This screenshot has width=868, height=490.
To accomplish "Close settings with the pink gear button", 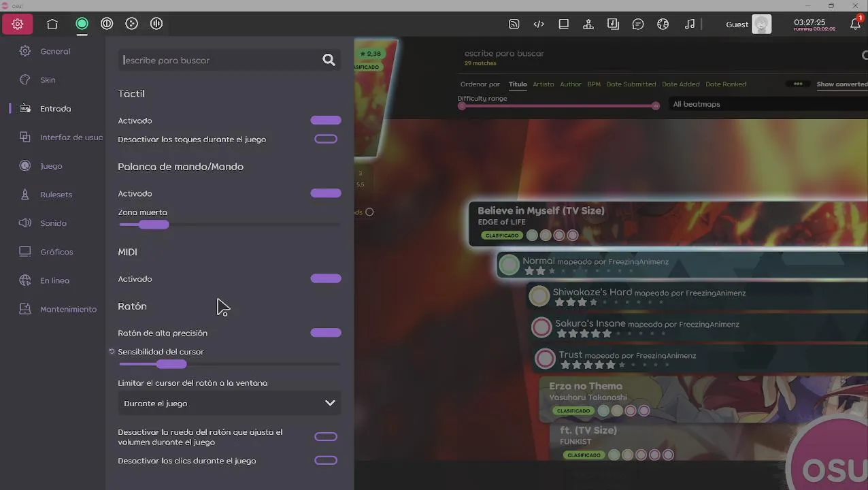I will coord(18,24).
